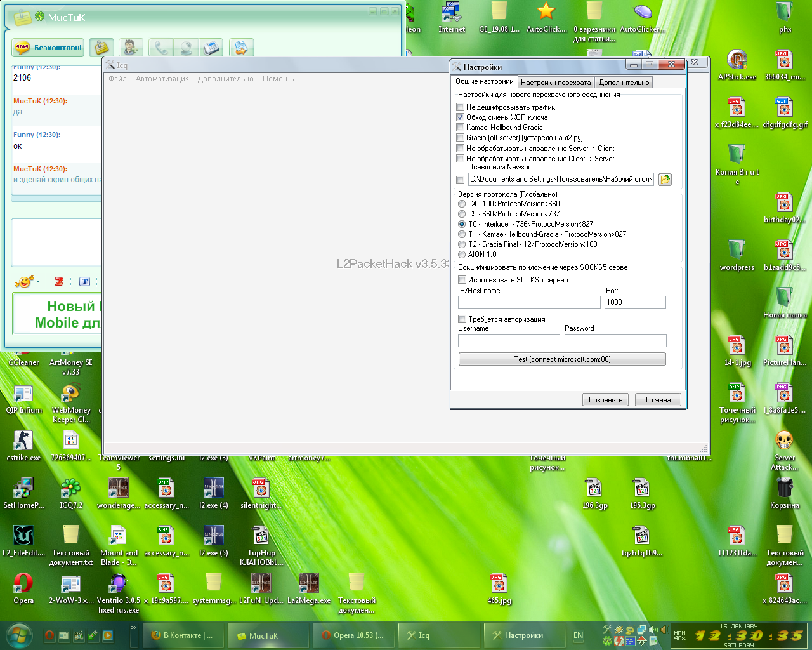Select T0 - Interlude protocol radio
Viewport: 812px width, 650px height.
[x=462, y=224]
